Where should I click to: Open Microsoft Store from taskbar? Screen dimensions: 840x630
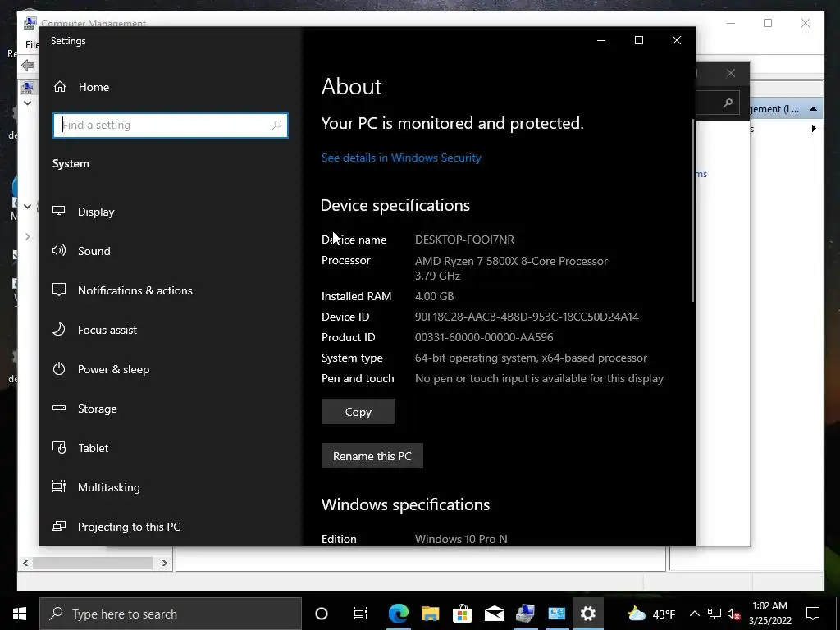click(x=462, y=614)
